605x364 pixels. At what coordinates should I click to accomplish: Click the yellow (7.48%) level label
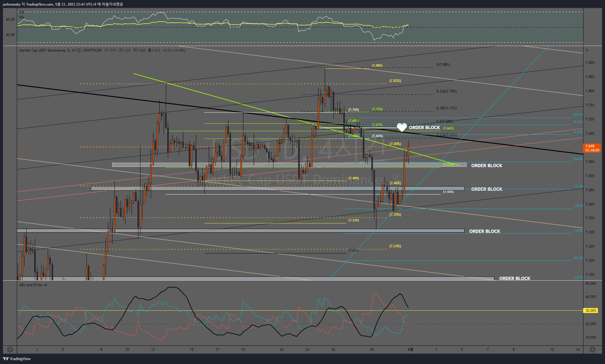[x=354, y=178]
